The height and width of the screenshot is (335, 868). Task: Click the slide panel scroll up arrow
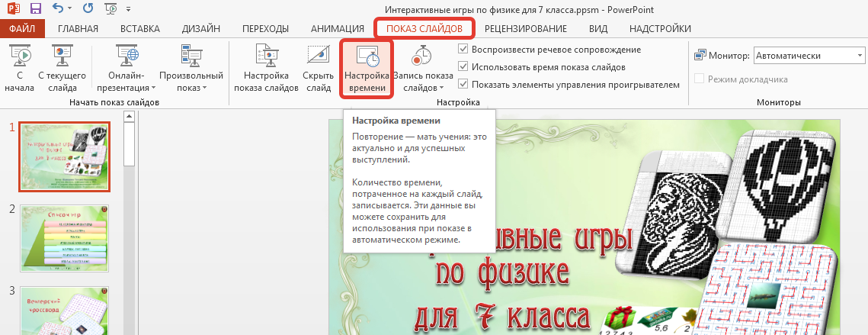[128, 116]
